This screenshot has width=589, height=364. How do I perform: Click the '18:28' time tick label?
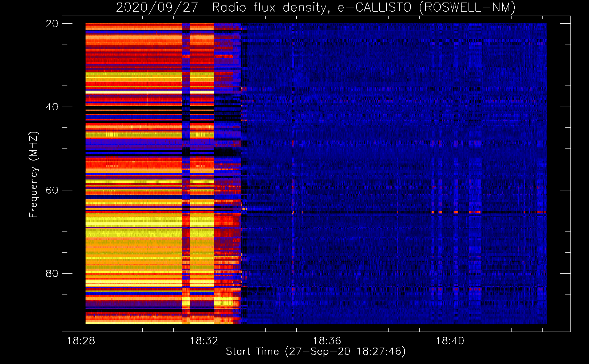pyautogui.click(x=81, y=341)
